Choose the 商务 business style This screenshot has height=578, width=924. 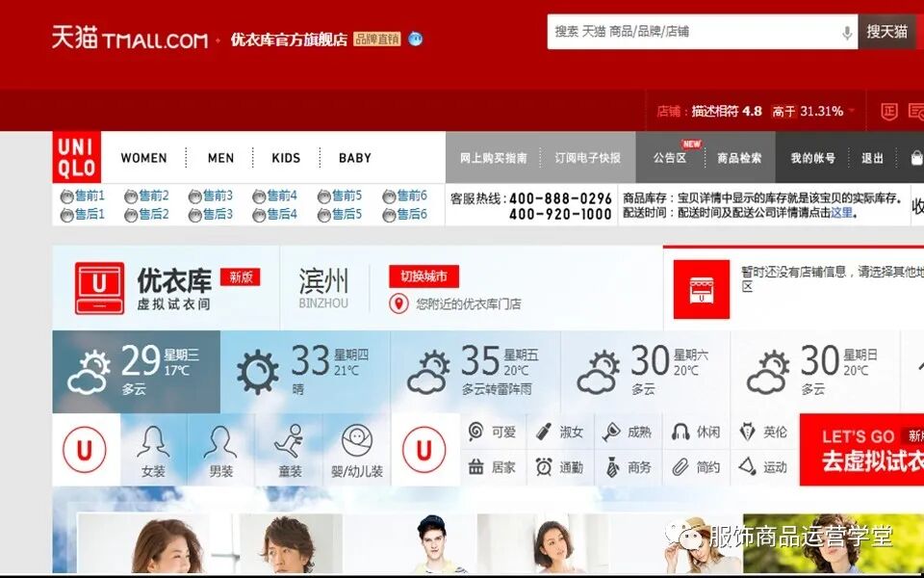tap(628, 468)
